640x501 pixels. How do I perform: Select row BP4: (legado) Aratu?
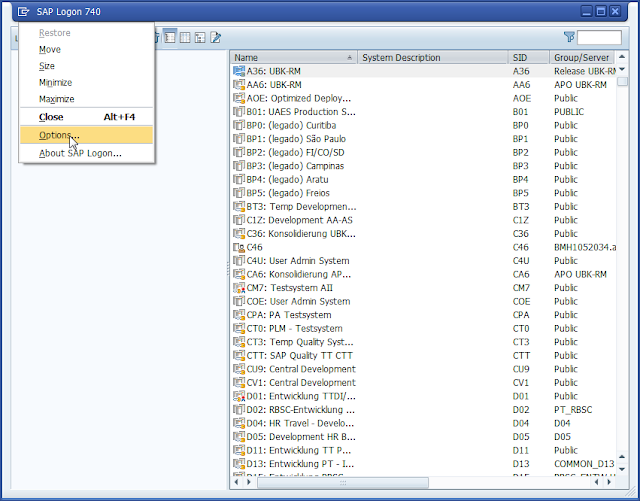[424, 179]
